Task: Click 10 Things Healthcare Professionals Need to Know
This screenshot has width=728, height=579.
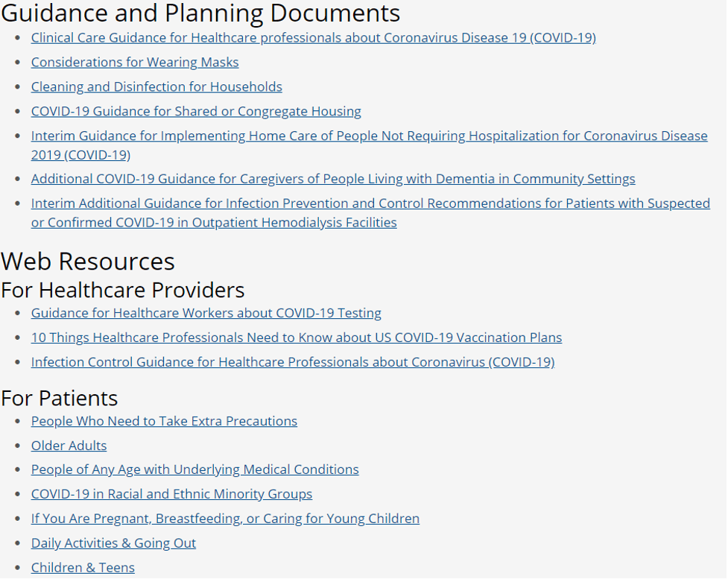Action: pyautogui.click(x=297, y=338)
